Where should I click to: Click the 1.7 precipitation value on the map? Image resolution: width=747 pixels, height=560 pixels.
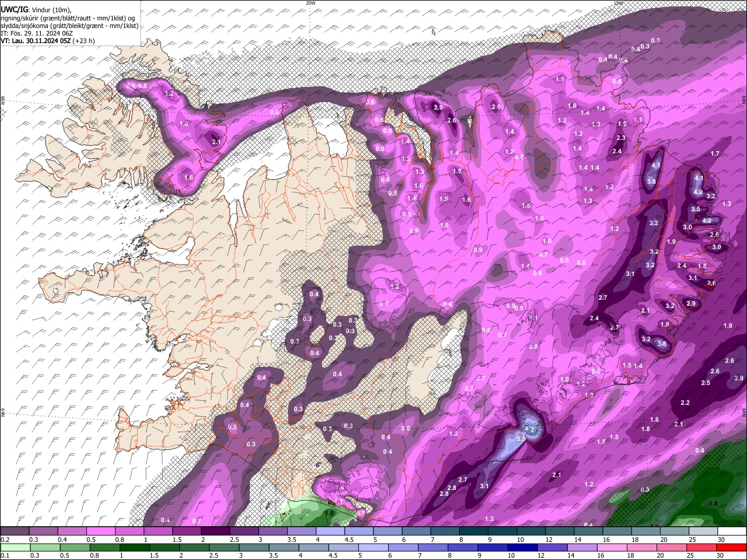[715, 153]
